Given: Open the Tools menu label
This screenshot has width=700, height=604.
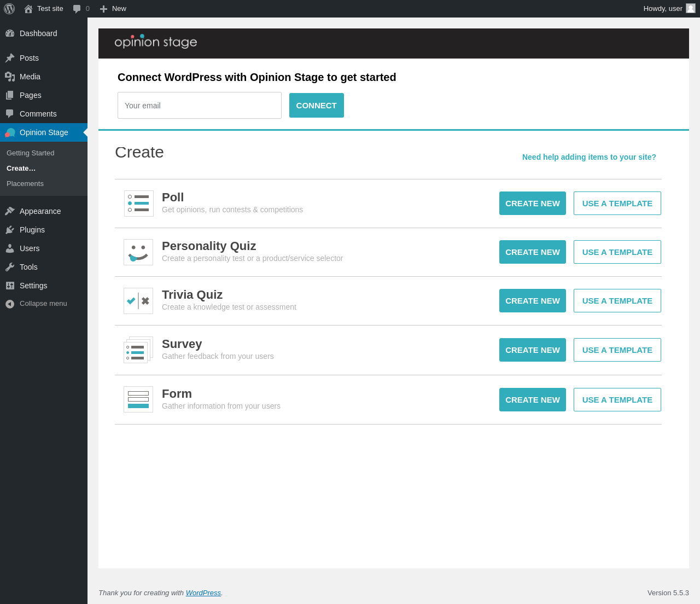Looking at the screenshot, I should [28, 267].
